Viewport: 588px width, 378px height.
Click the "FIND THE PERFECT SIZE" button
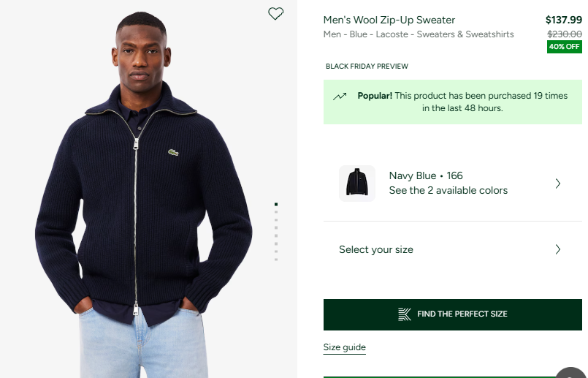pyautogui.click(x=453, y=314)
